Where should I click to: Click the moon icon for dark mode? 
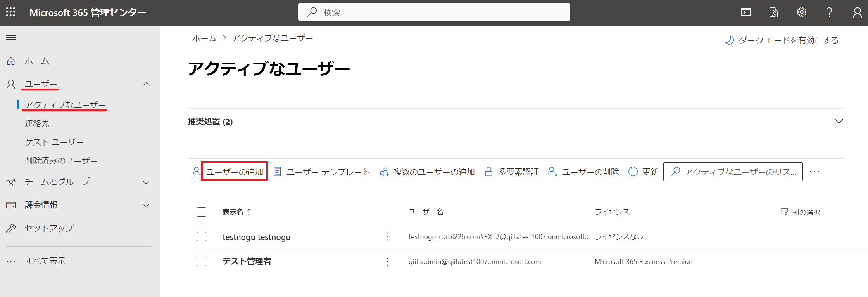729,40
